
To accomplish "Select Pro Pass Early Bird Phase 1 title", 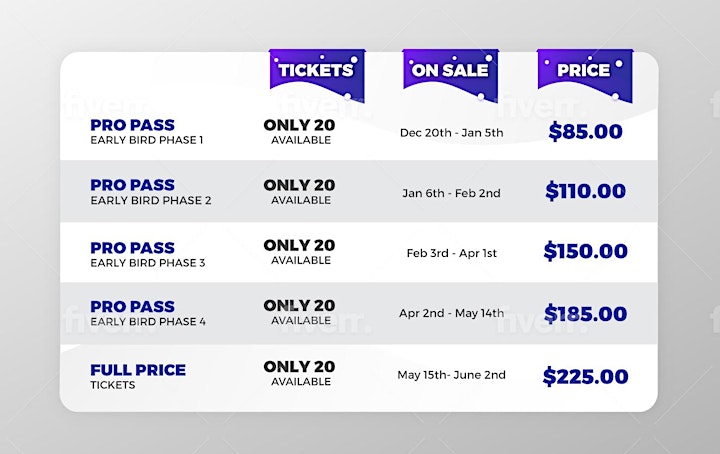I will (146, 132).
